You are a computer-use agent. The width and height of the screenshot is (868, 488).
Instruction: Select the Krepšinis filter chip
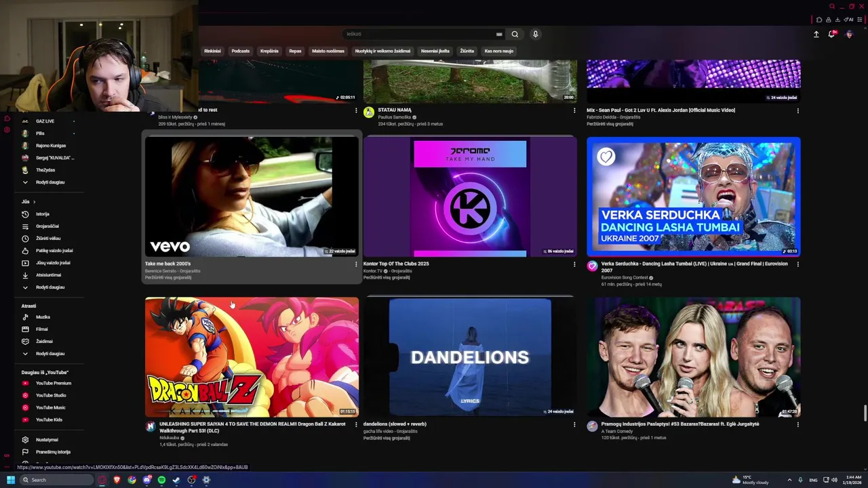269,51
